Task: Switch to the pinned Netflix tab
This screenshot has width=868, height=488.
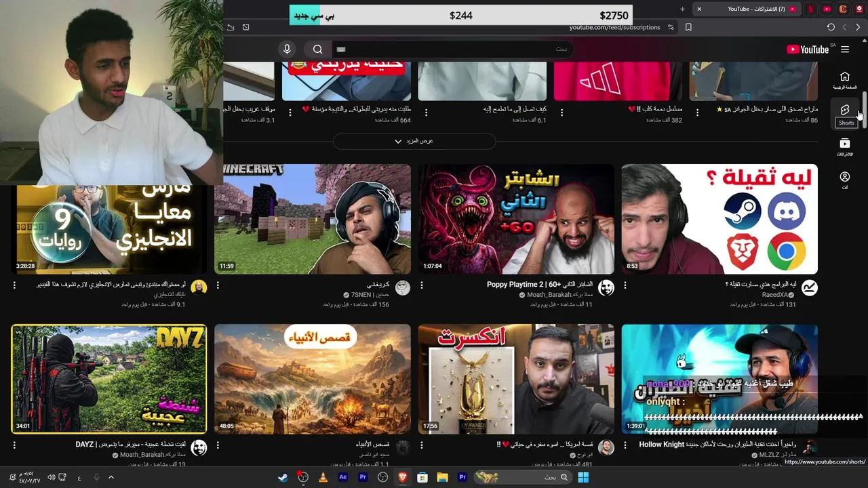Action: [x=811, y=9]
